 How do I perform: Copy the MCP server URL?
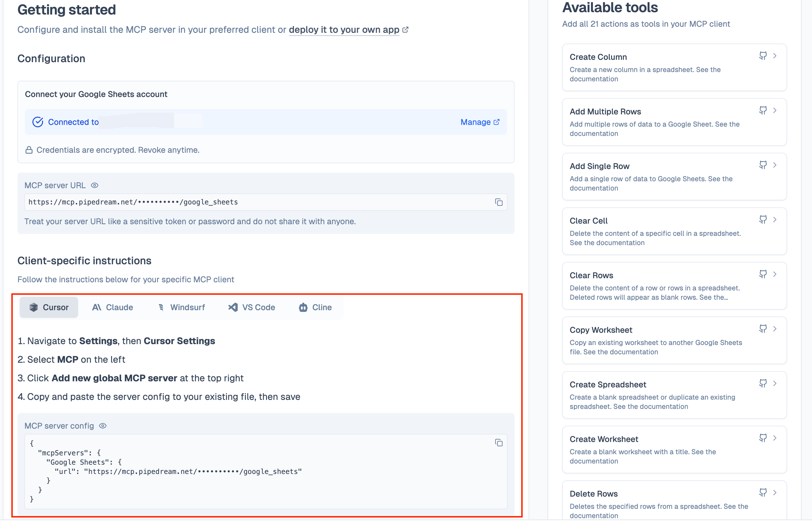499,202
